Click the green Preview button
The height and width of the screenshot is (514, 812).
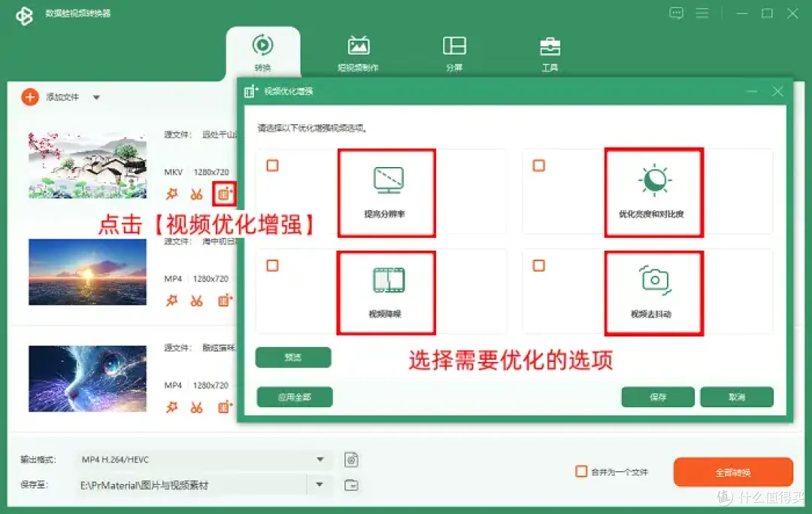point(293,357)
